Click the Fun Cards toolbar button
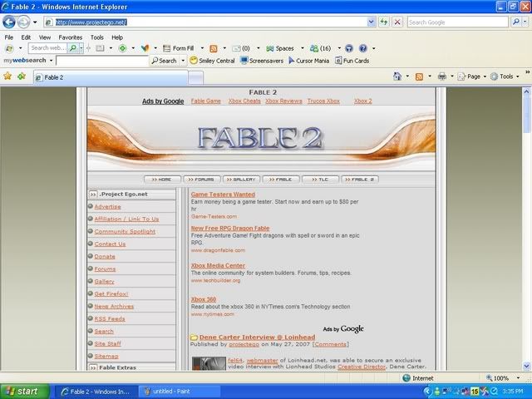Viewport: 532px width, 399px height. click(x=352, y=61)
